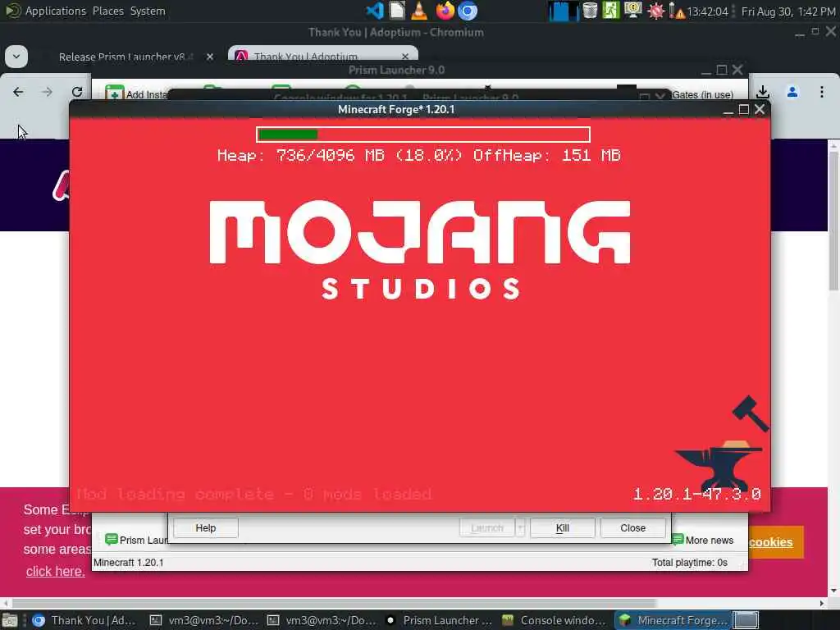Image resolution: width=840 pixels, height=630 pixels.
Task: Open Chromium three-dot menu
Action: click(822, 92)
